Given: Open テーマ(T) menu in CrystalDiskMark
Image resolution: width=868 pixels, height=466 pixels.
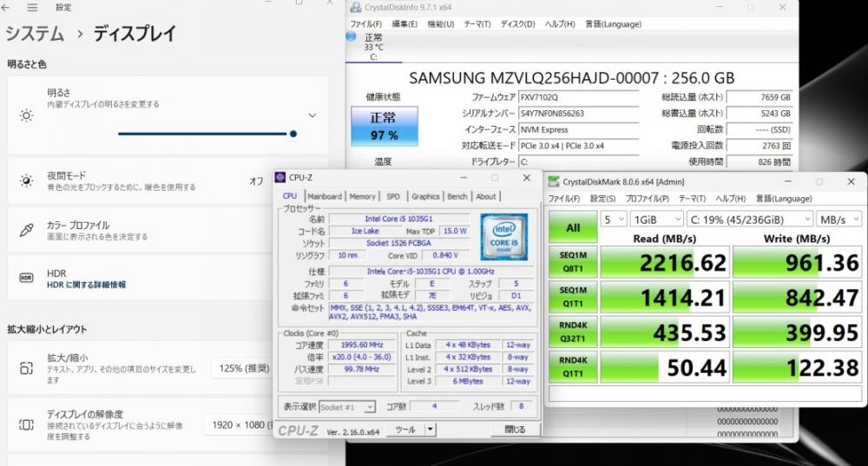Looking at the screenshot, I should 692,199.
